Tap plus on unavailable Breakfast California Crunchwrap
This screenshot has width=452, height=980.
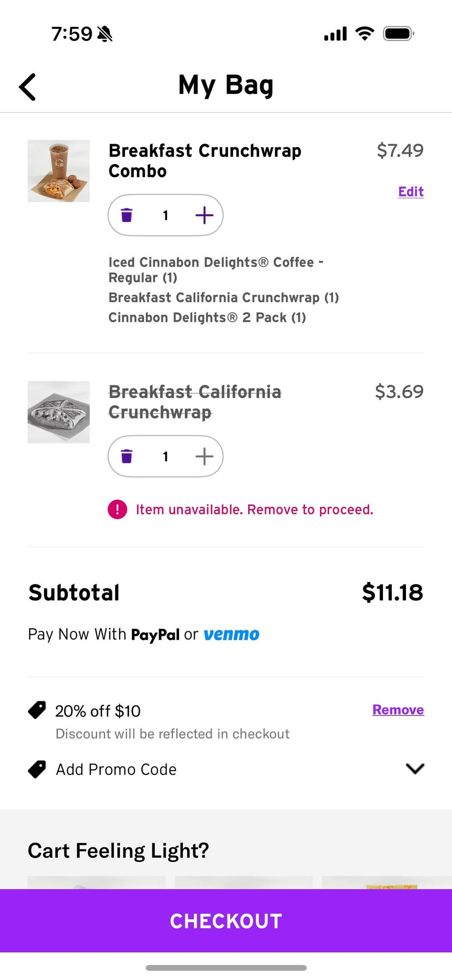(204, 456)
